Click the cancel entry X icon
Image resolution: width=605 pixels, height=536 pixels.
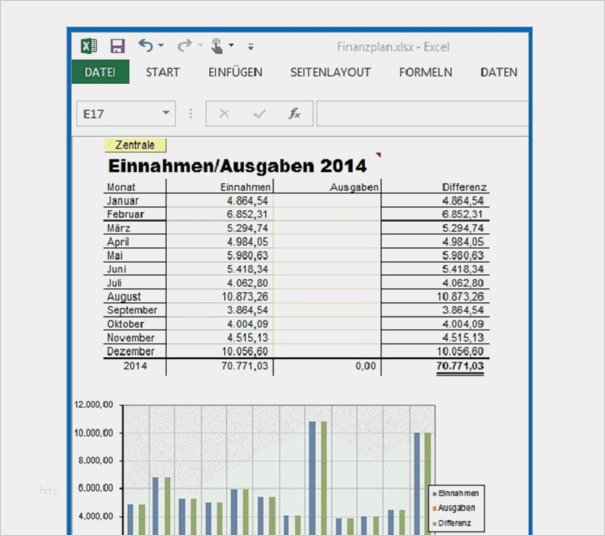[224, 114]
